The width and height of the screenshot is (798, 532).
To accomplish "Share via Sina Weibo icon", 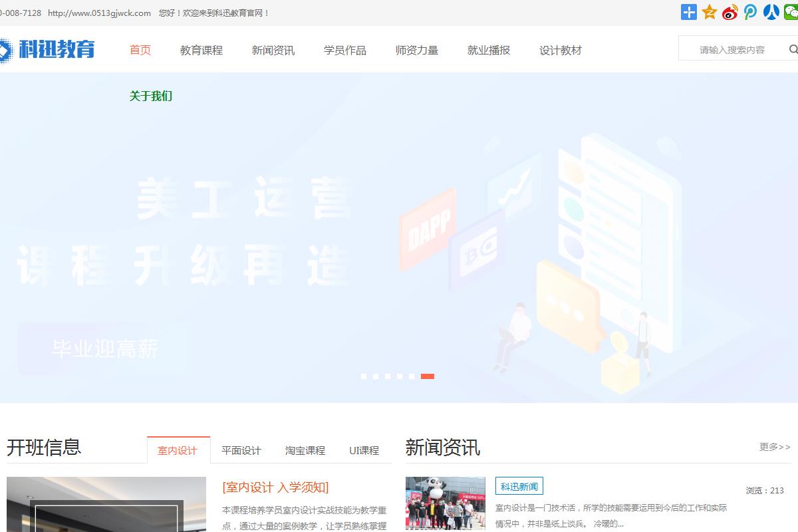I will [x=730, y=12].
